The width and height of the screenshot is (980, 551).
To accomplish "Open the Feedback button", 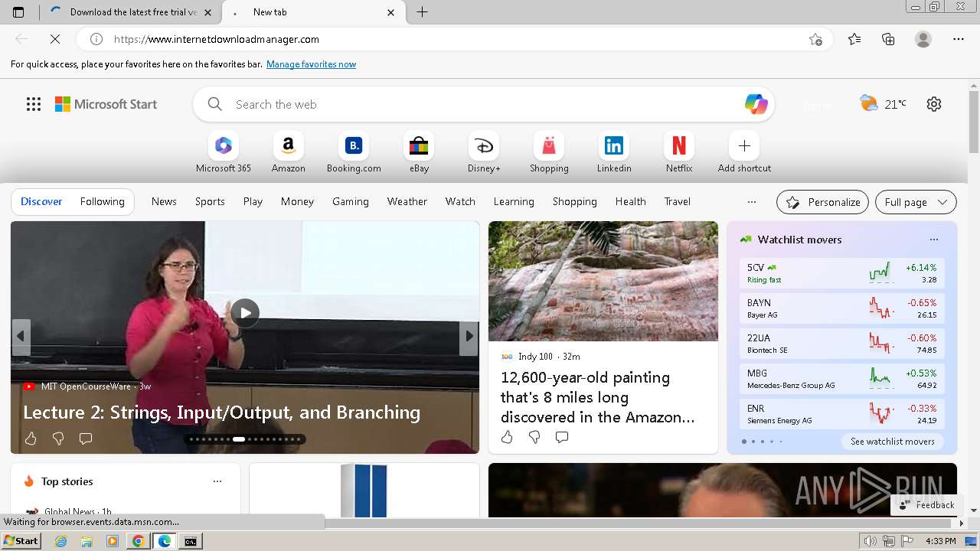I will point(927,505).
